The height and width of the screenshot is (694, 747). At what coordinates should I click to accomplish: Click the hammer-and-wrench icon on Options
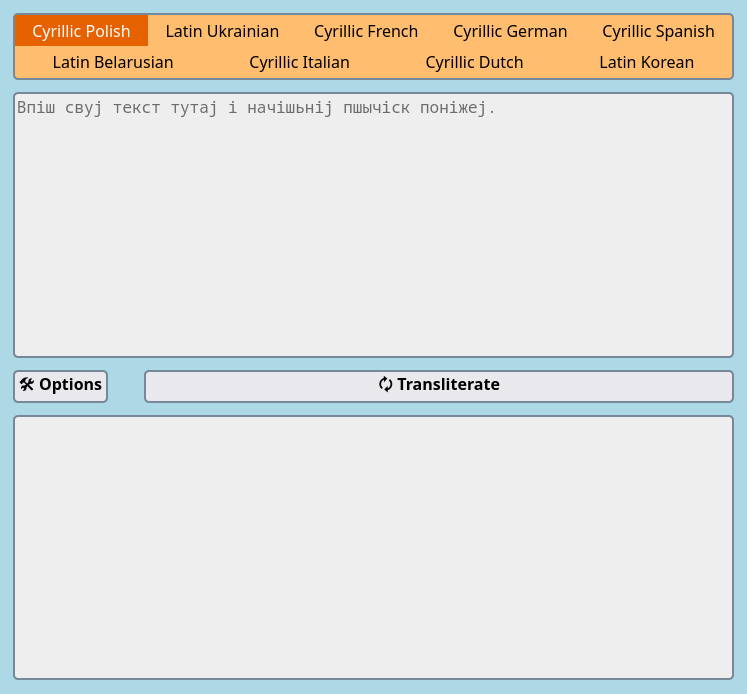point(27,385)
